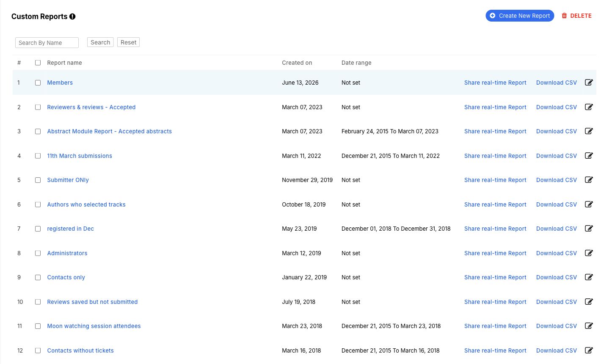
Task: Click the info icon beside Custom Reports
Action: coord(72,17)
